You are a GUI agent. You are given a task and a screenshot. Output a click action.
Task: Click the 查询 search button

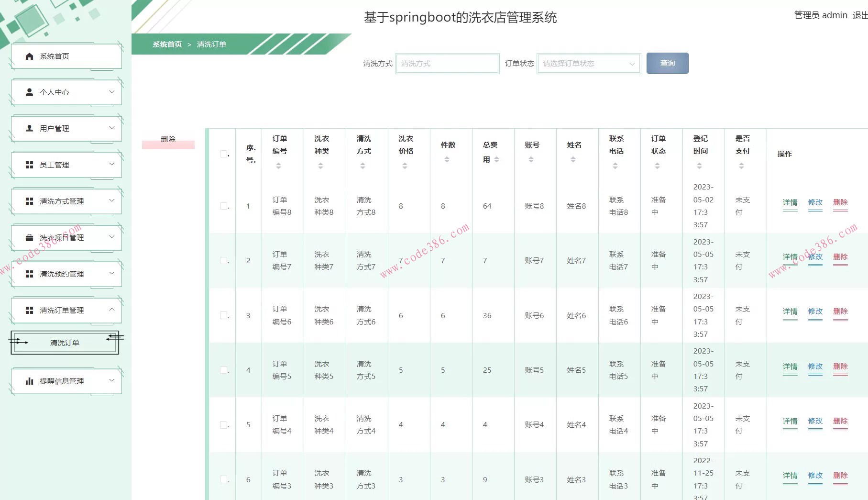(x=667, y=63)
